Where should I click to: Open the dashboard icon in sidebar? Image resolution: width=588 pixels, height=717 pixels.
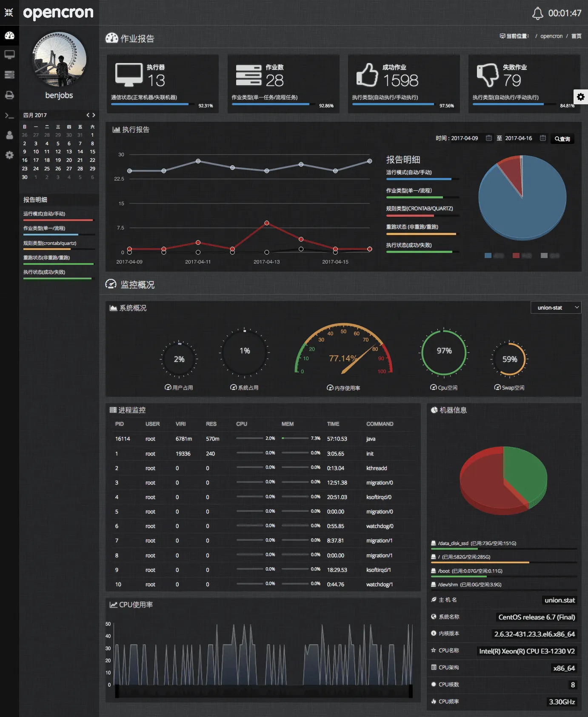[x=9, y=35]
